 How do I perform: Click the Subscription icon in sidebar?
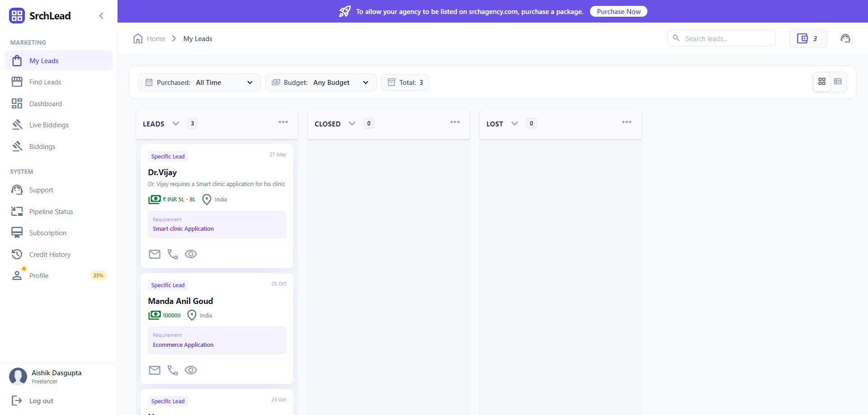pos(17,233)
